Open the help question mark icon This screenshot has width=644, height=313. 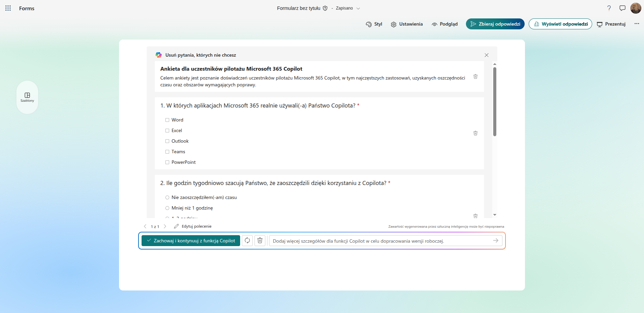609,8
